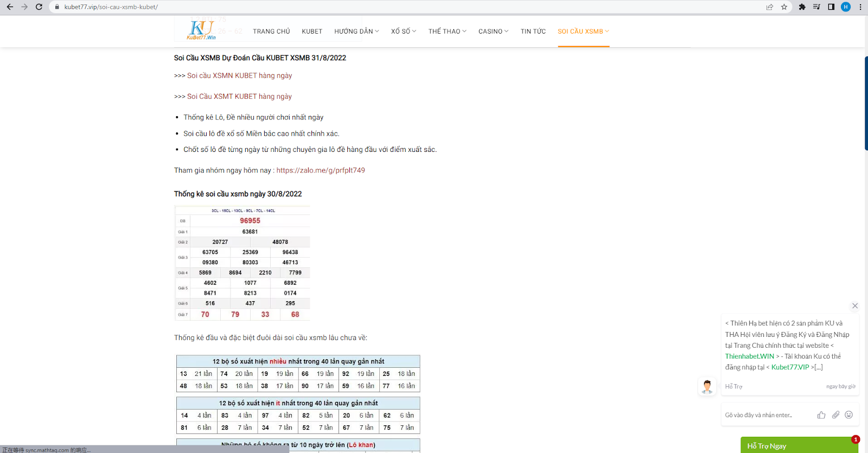Click the Giải 4 number 5869

coord(205,273)
